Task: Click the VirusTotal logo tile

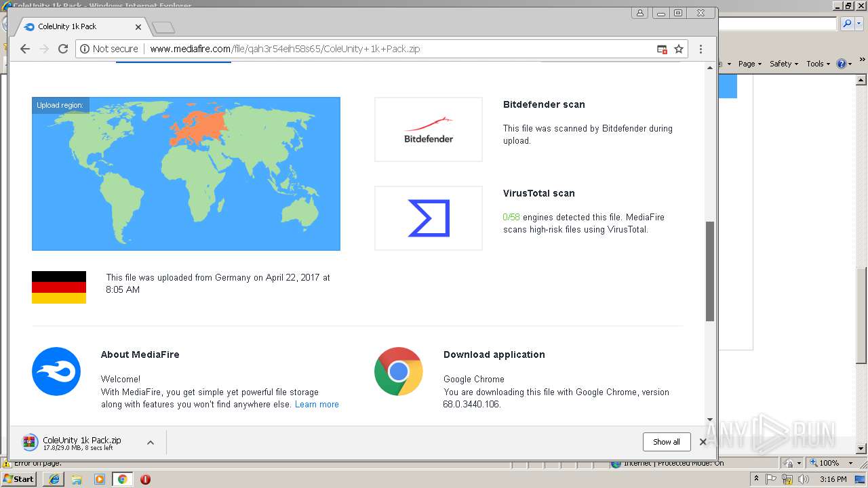Action: pos(429,218)
